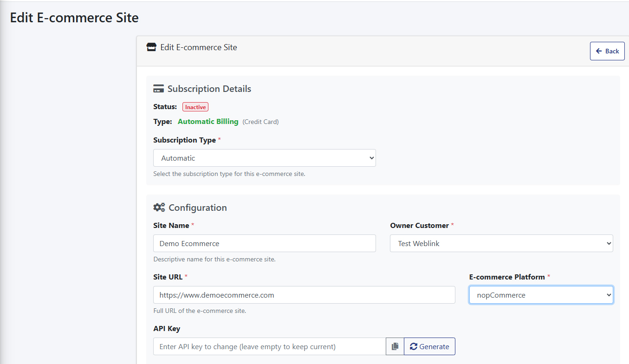This screenshot has height=364, width=629.
Task: Click the credit card icon beside Subscription Details
Action: coord(158,89)
